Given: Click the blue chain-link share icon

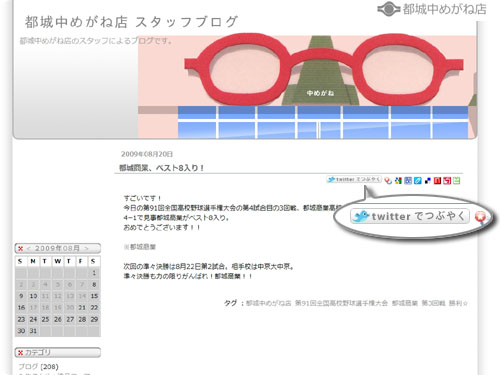Looking at the screenshot, I should (x=418, y=181).
